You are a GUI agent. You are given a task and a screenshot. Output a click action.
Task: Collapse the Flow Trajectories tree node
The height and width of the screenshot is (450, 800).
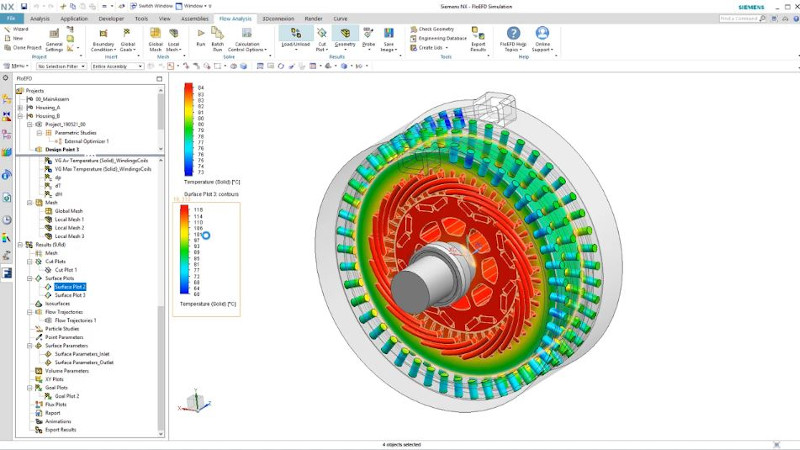28,312
